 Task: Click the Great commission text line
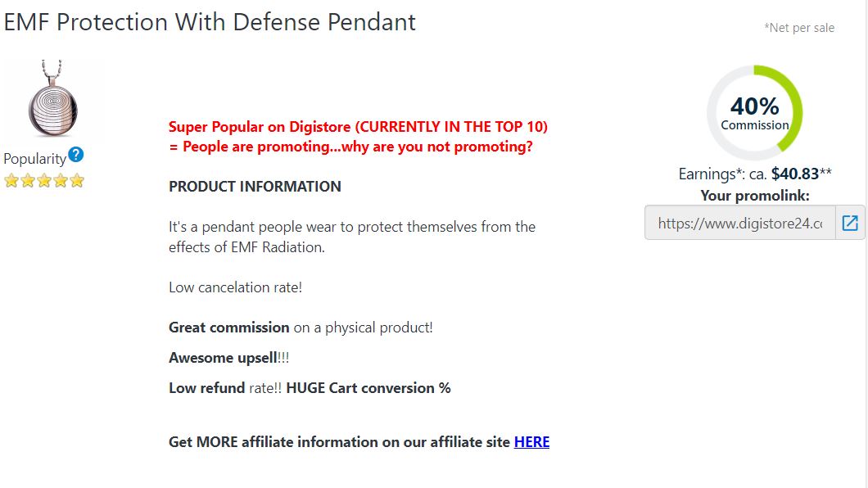(x=301, y=328)
